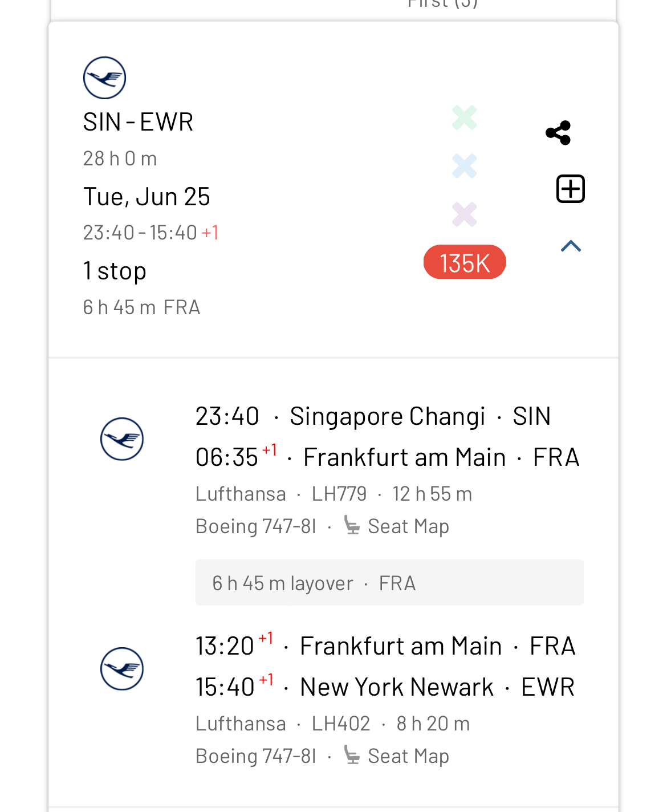
Task: Click the SIN - EWR route title
Action: tap(139, 122)
